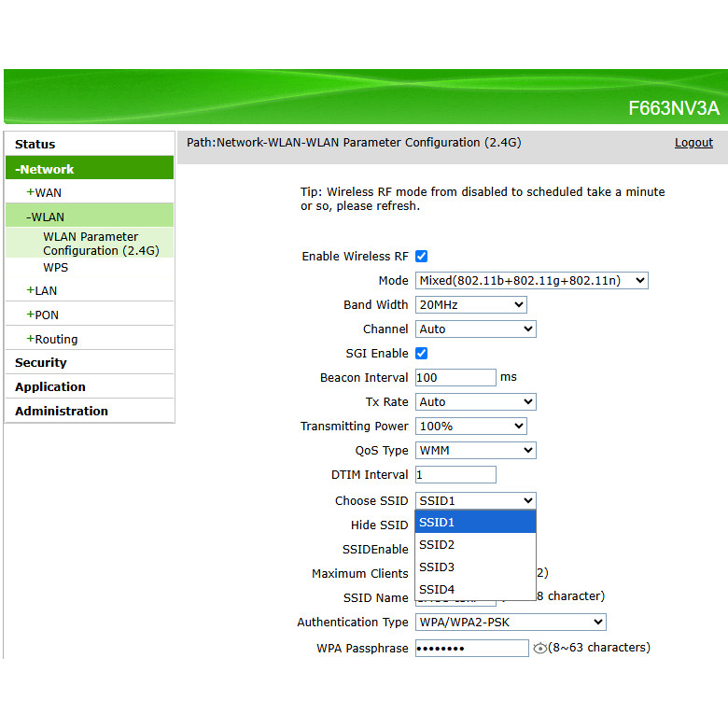
Task: Open the WPS page
Action: 56,268
